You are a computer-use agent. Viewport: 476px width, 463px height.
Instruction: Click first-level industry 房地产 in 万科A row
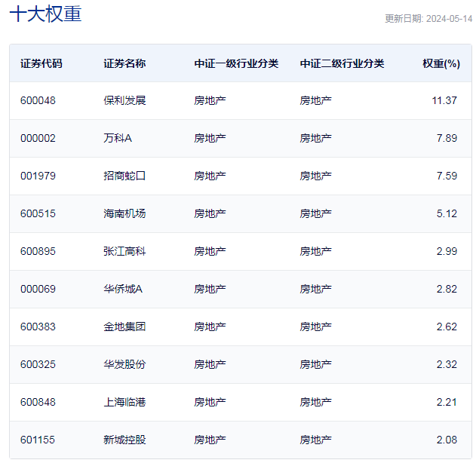(210, 138)
